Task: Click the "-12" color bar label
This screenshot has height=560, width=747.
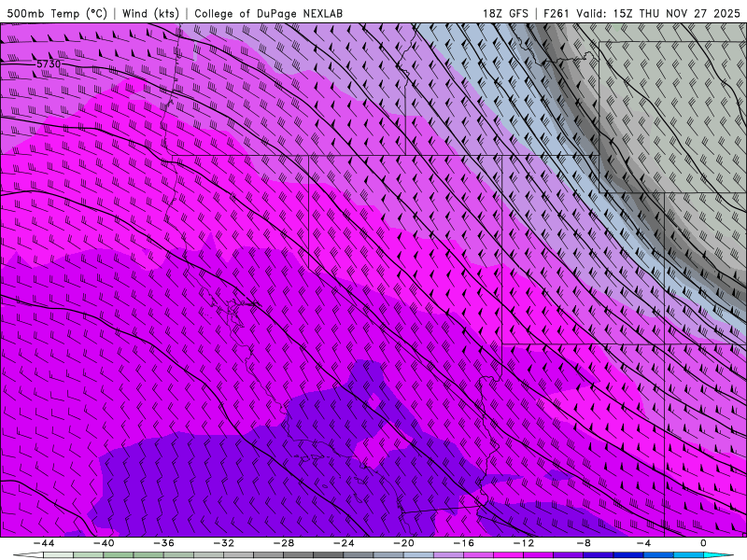Action: [x=524, y=543]
